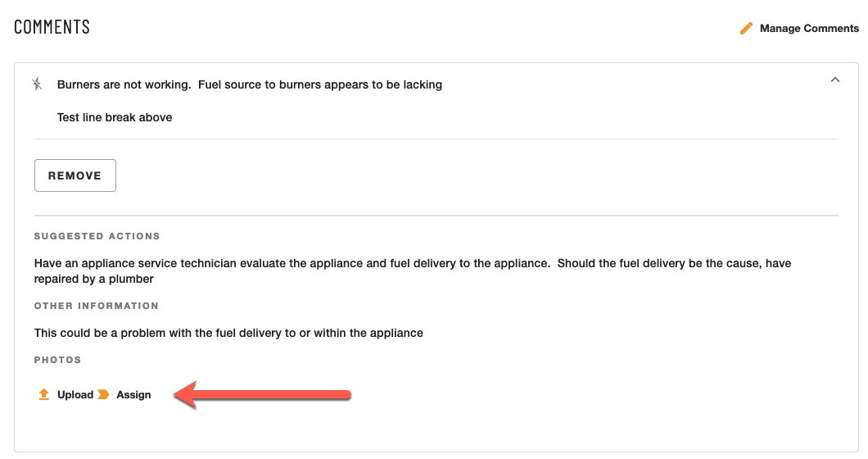
Task: Select the Assign link under Photos
Action: click(x=133, y=395)
